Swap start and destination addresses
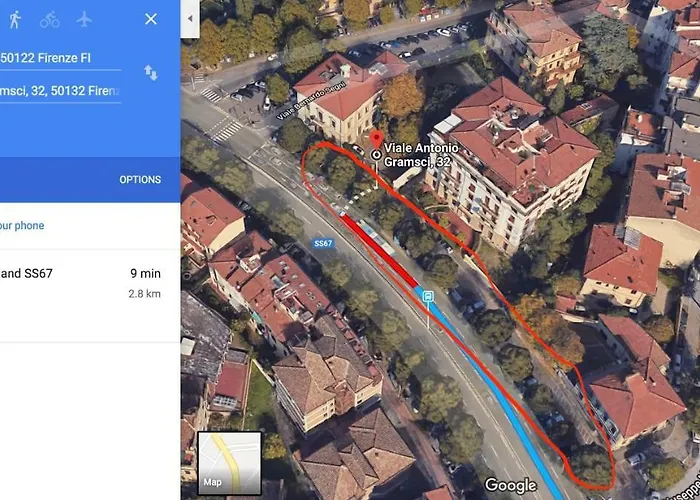The height and width of the screenshot is (500, 700). click(x=150, y=72)
